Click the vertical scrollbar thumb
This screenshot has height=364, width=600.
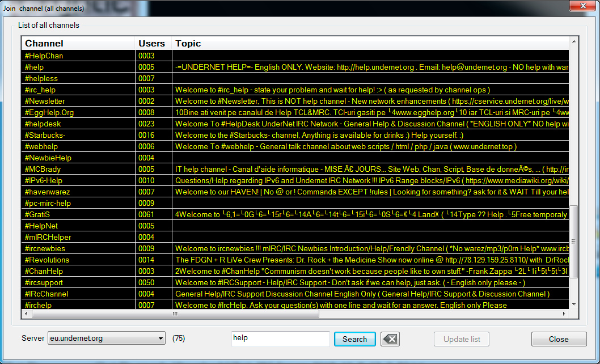tap(573, 241)
